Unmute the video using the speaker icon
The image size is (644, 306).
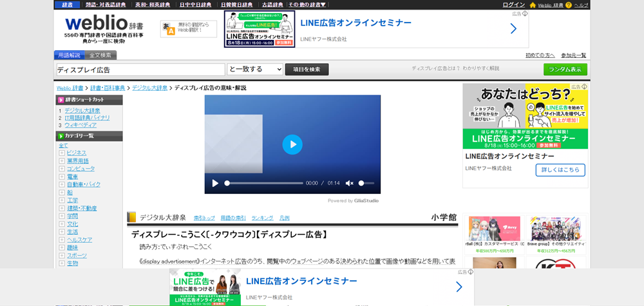349,183
